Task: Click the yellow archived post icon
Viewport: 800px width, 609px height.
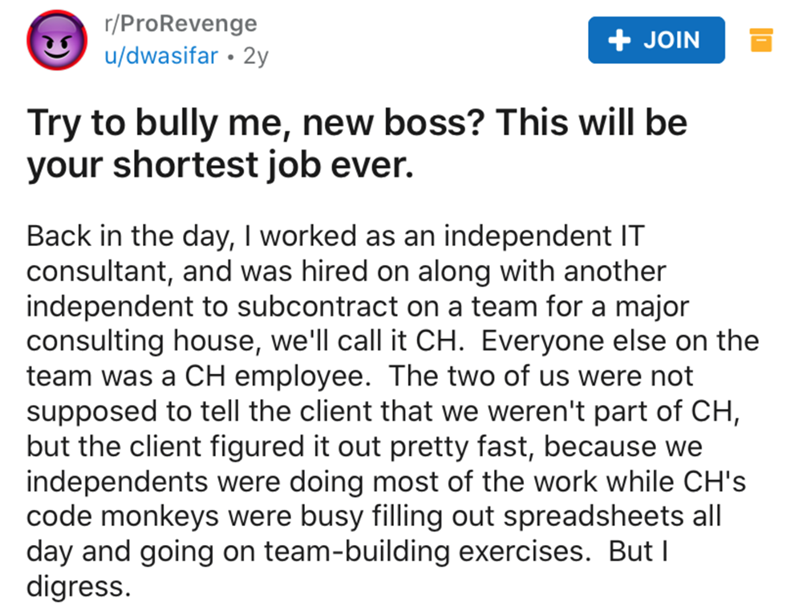Action: pyautogui.click(x=761, y=40)
